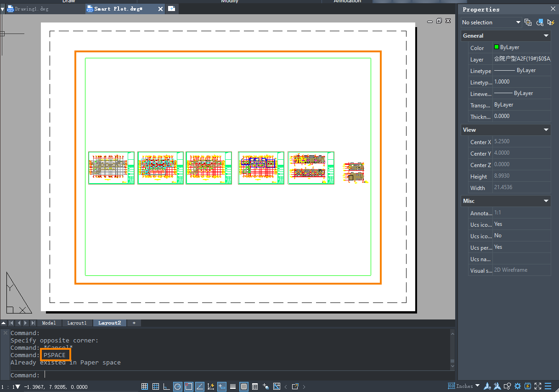
Task: Restore the drawing window size
Action: pyautogui.click(x=439, y=21)
